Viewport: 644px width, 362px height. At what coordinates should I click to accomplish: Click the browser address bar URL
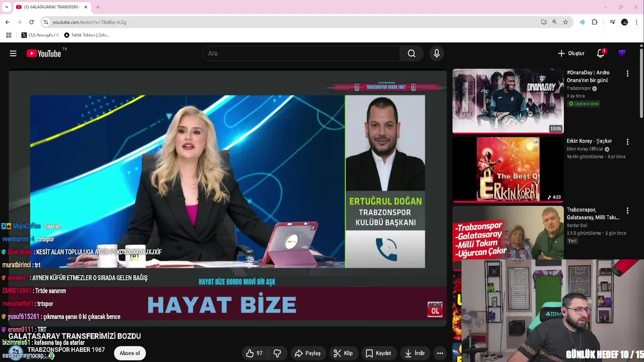click(89, 22)
